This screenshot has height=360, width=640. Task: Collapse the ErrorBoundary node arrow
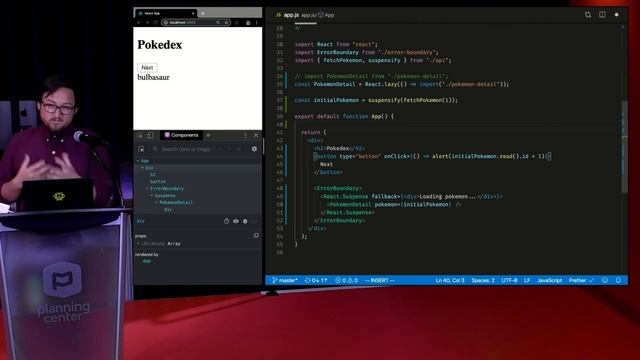147,189
